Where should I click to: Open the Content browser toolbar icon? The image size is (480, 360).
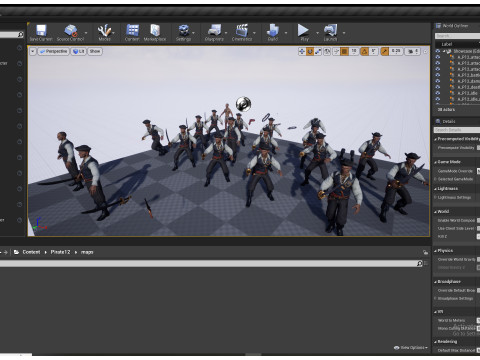coord(132,30)
